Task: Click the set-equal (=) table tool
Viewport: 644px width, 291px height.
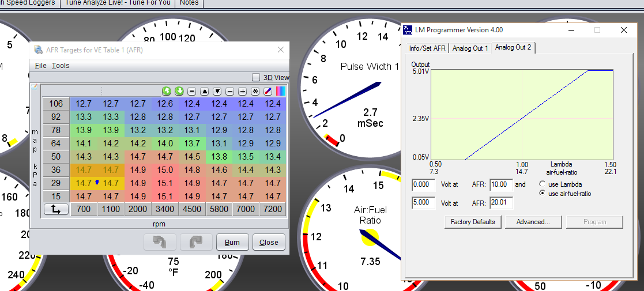Action: coord(192,91)
